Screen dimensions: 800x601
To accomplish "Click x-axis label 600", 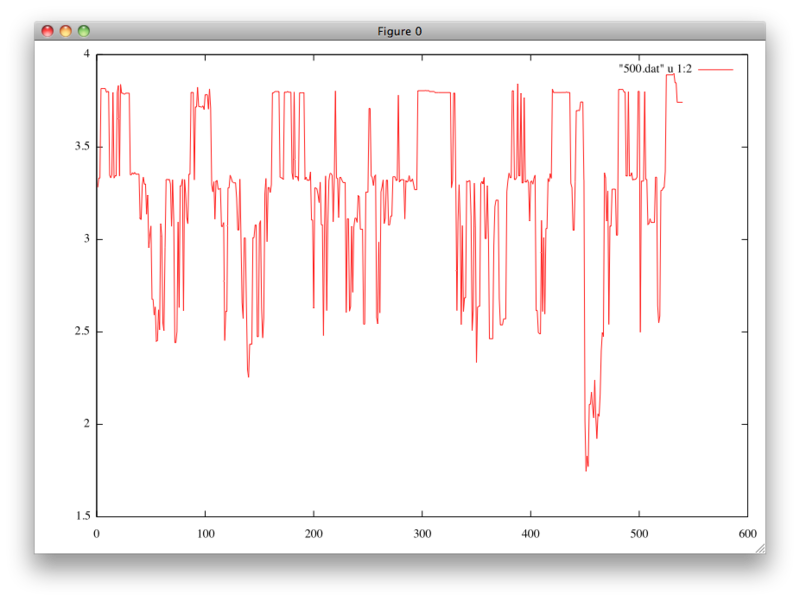I will point(747,534).
